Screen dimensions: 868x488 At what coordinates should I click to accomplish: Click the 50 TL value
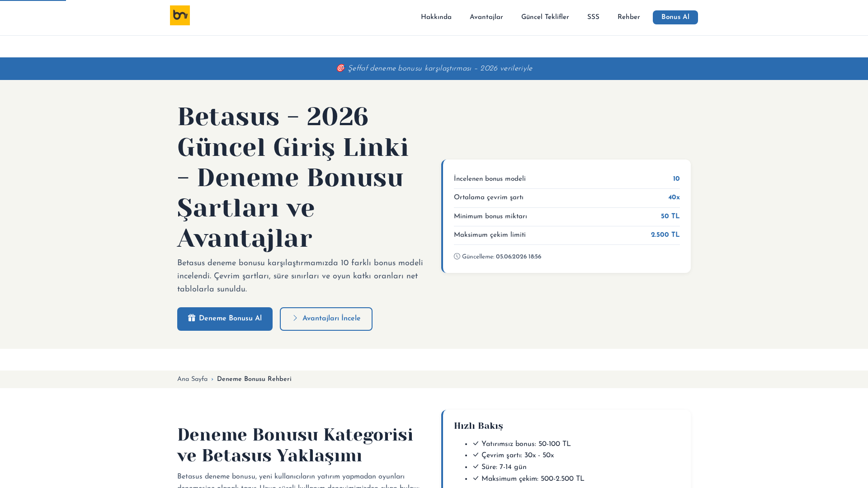tap(670, 216)
